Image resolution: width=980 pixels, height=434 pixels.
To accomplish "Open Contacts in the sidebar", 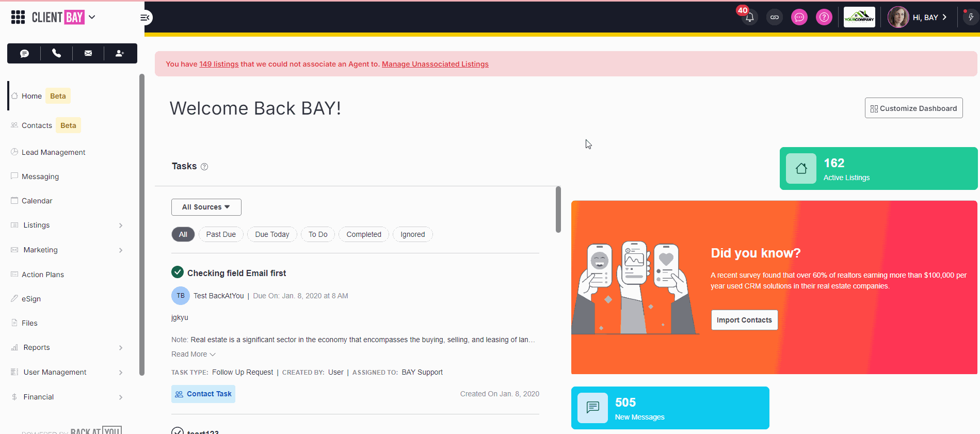I will 37,125.
